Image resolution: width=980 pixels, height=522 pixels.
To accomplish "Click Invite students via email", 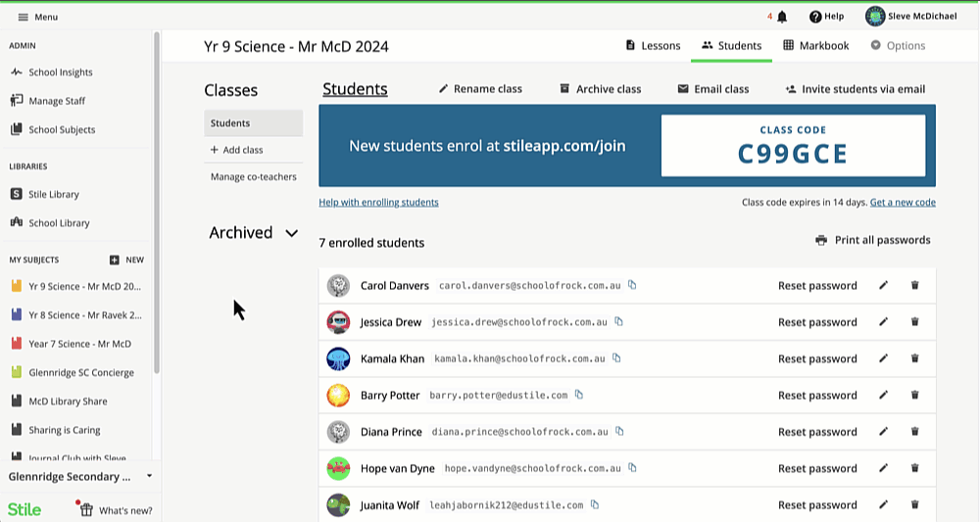I will (855, 89).
